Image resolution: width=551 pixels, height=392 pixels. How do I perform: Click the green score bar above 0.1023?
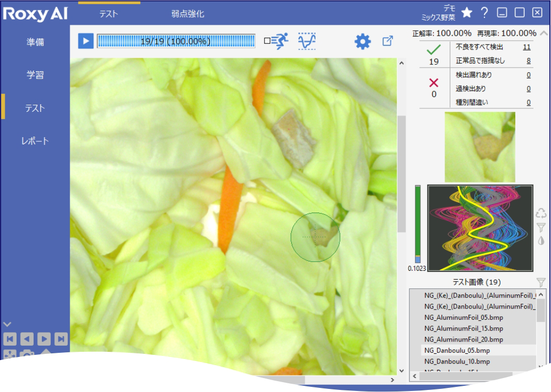coord(418,224)
